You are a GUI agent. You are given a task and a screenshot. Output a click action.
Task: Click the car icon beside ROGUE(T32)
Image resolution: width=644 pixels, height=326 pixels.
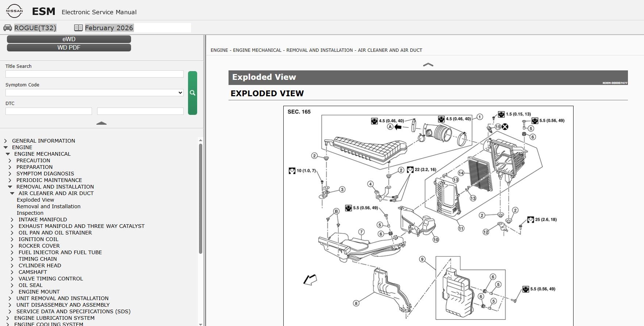[x=8, y=28]
